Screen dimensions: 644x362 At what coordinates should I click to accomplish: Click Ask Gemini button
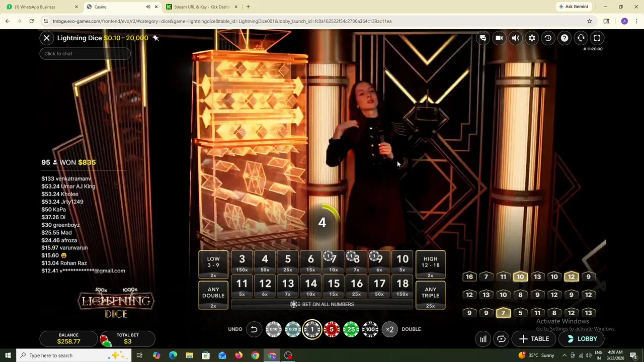tap(574, 7)
